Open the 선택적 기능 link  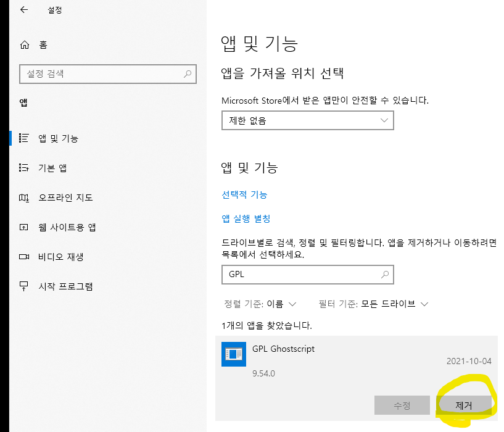click(x=244, y=194)
